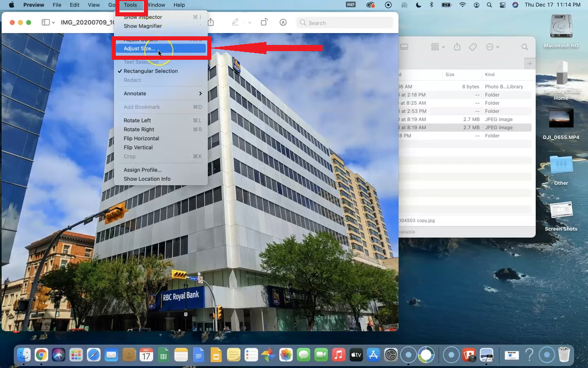Expand the Annotate submenu
Screen dimensions: 588x368
click(x=162, y=94)
